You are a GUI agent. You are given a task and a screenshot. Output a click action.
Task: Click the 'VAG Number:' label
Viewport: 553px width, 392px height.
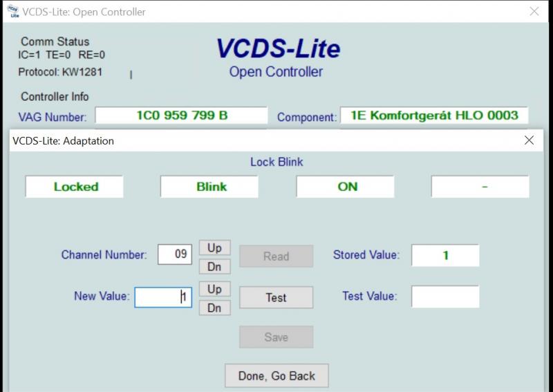[x=53, y=117]
